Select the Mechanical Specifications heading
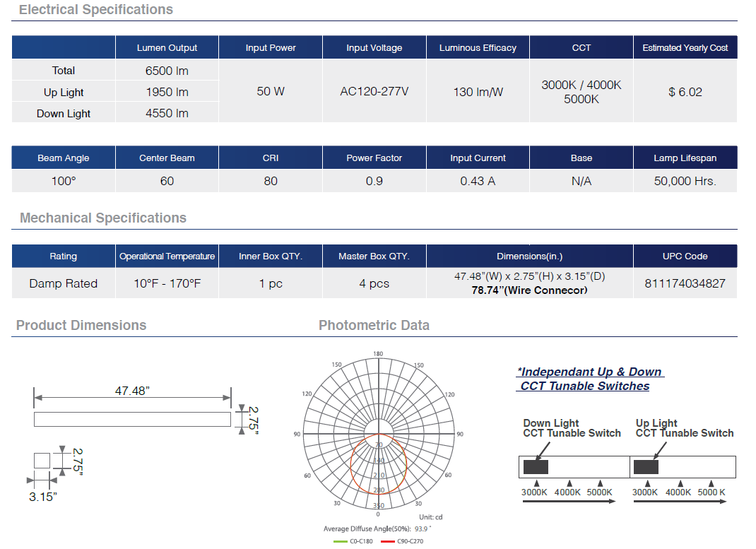 tap(103, 218)
